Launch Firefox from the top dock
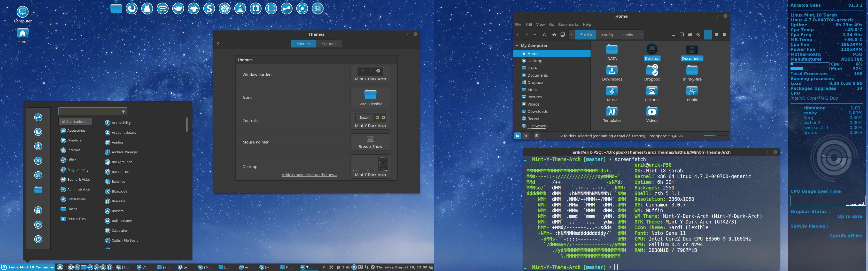The height and width of the screenshot is (271, 868). coord(131,9)
